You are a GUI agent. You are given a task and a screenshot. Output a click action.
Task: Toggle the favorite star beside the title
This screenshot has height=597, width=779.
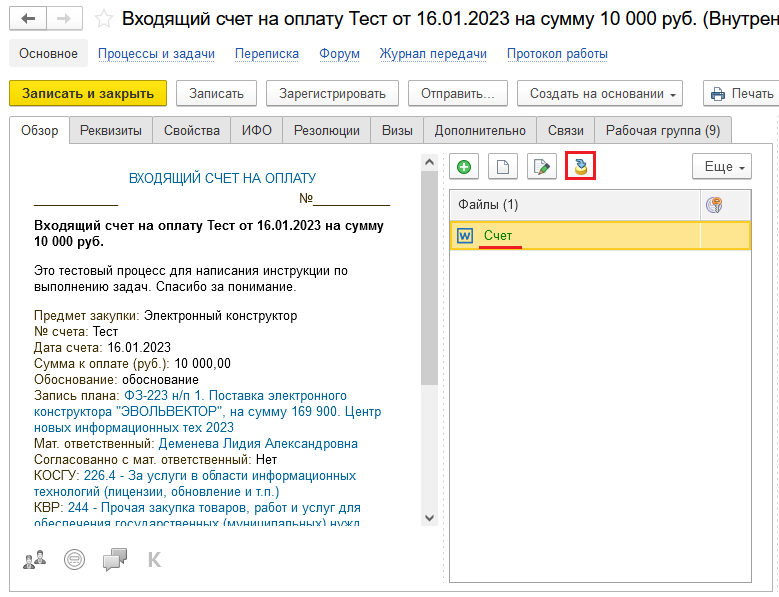(x=104, y=19)
